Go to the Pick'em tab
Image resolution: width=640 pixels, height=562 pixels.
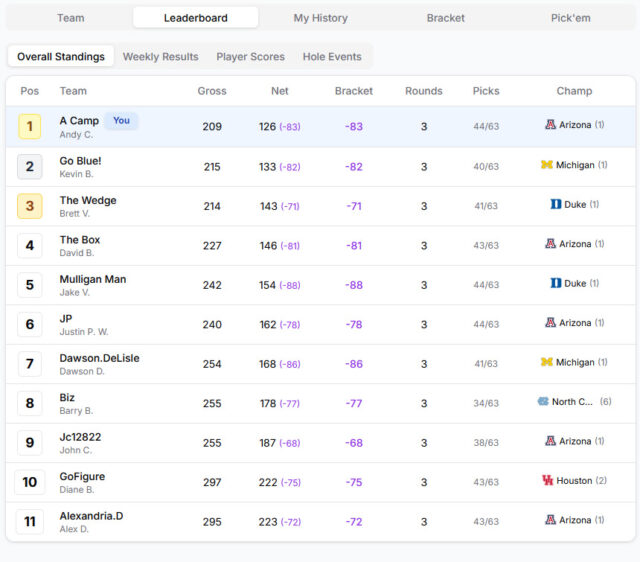click(x=570, y=18)
